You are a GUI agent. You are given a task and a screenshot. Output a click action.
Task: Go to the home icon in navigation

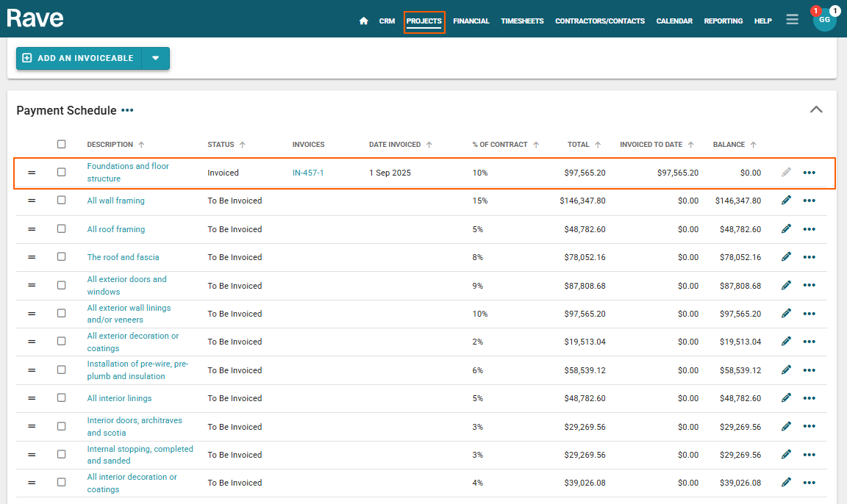coord(363,21)
